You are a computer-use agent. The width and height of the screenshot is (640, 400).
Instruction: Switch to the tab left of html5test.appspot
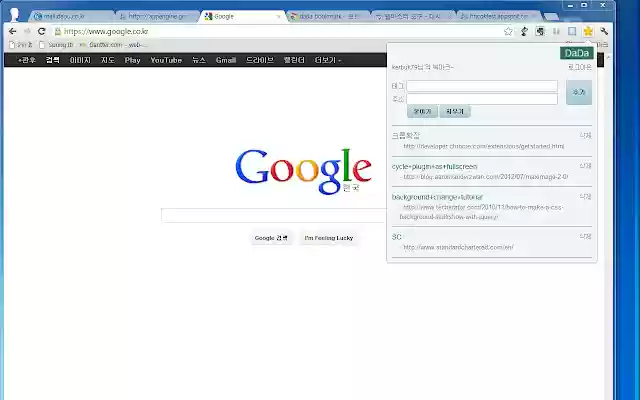(413, 17)
